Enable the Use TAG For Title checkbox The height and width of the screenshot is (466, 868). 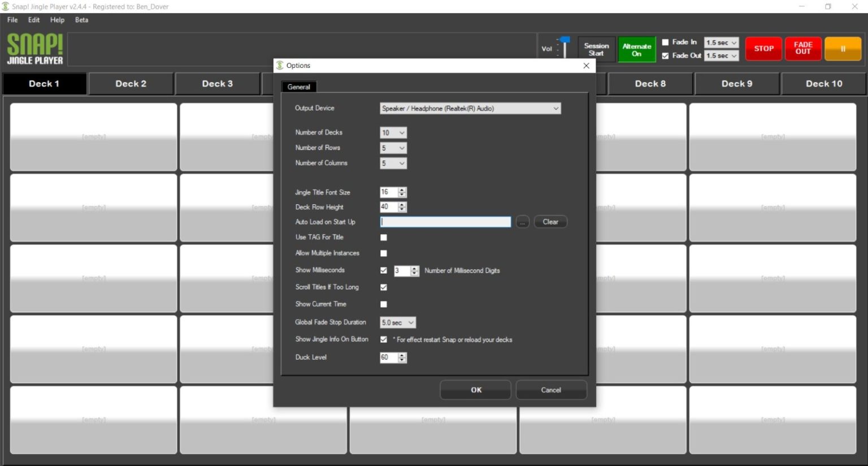point(384,238)
